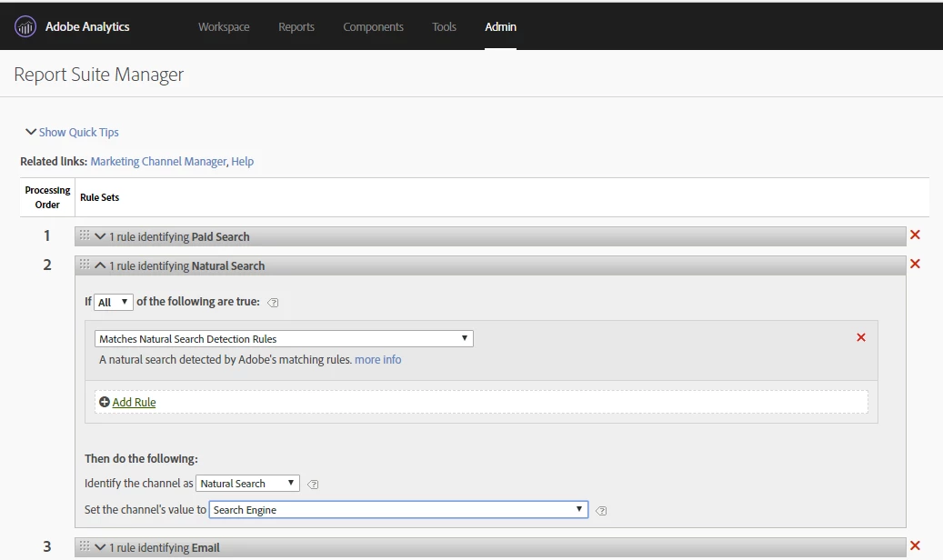Click the Add Rule link
The image size is (943, 560).
[134, 402]
